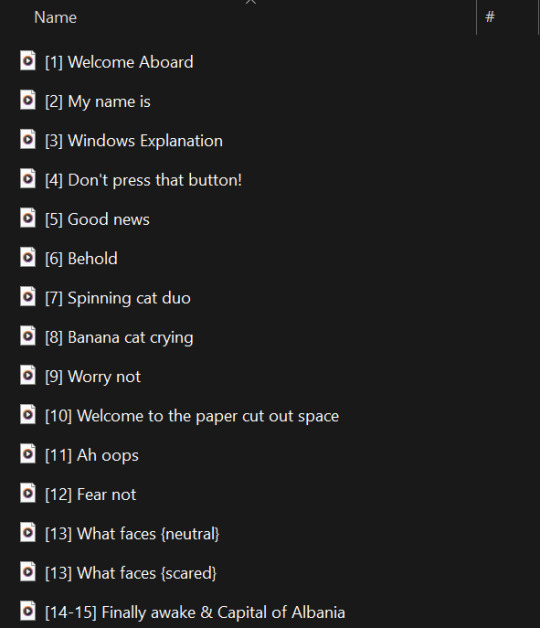Select the media icon next to Worry not
Viewport: 540px width, 628px height.
(x=28, y=375)
